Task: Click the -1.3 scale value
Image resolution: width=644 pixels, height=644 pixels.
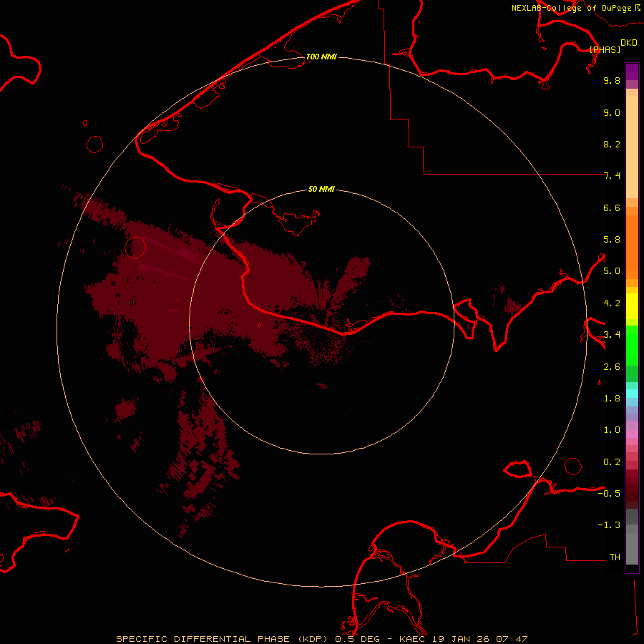Action: 609,525
